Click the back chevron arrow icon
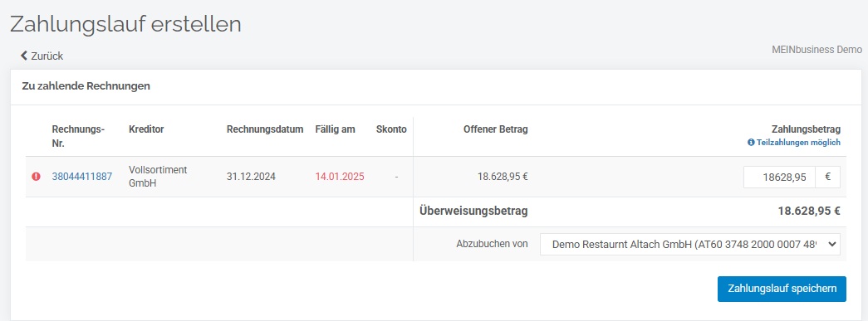The height and width of the screenshot is (321, 868). (x=24, y=56)
